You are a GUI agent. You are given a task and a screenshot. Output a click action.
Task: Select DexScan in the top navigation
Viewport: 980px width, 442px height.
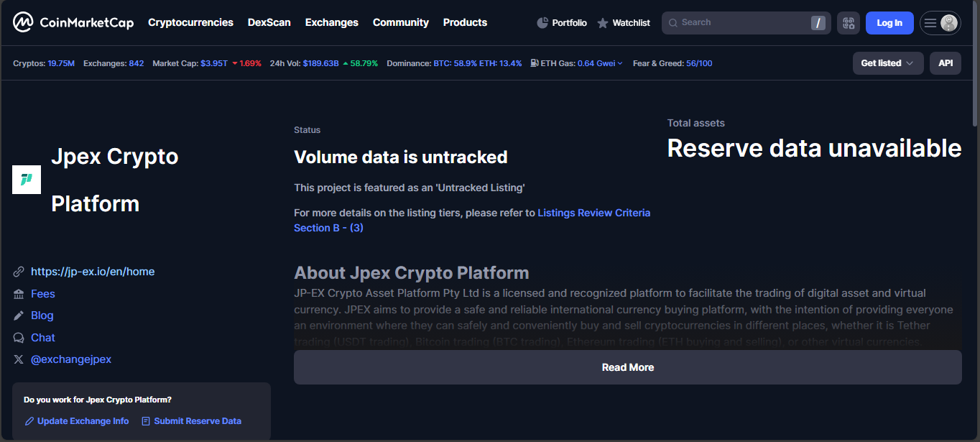(269, 22)
